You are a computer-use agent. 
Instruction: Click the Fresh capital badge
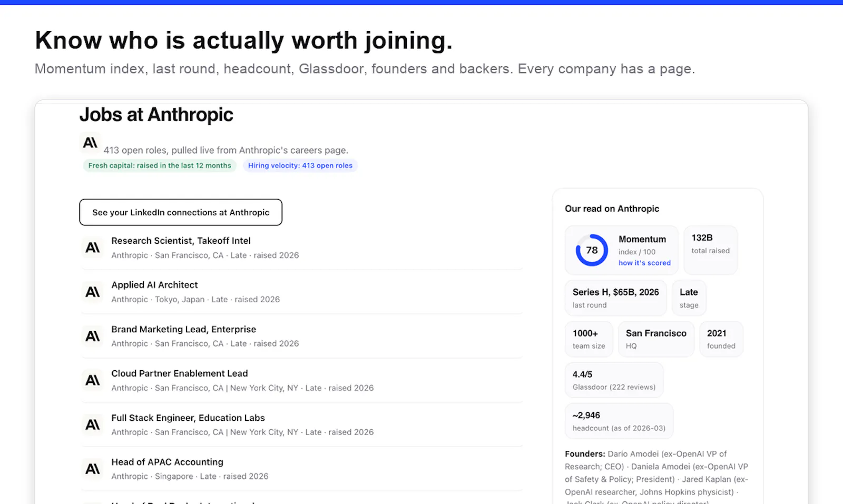160,165
